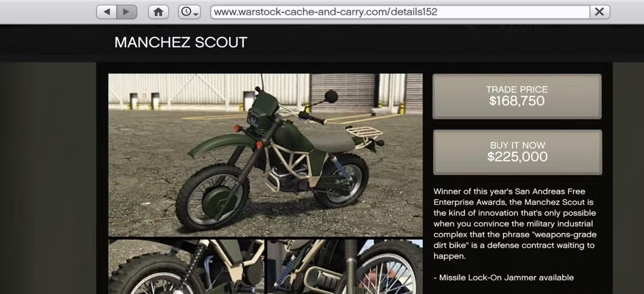Image resolution: width=644 pixels, height=294 pixels.
Task: Click the blue rear shock absorber
Action: (x=340, y=168)
